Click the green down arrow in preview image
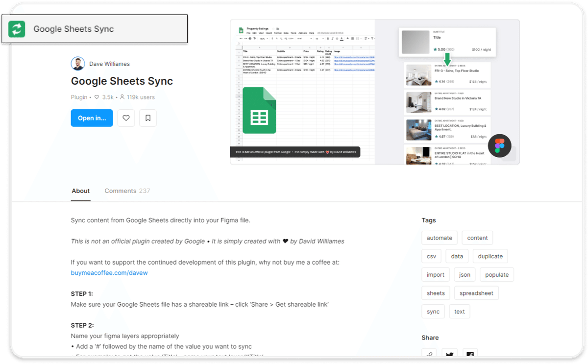588x364 pixels. click(x=447, y=60)
